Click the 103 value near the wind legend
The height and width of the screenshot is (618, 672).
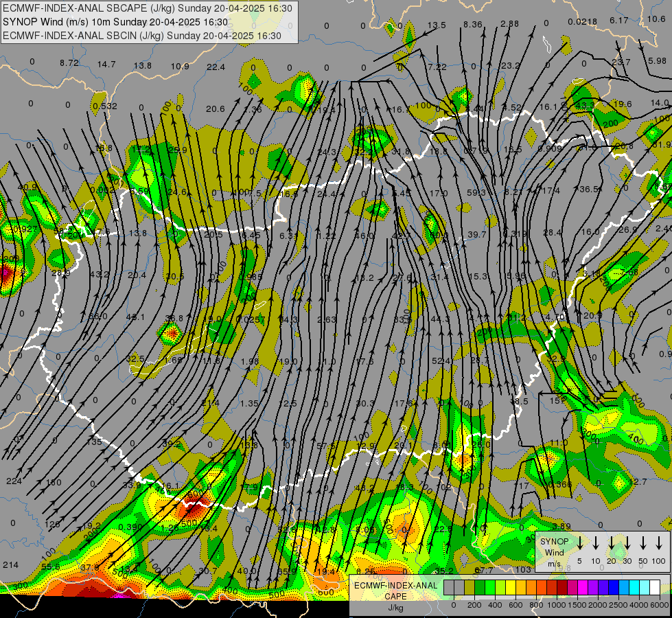click(523, 569)
